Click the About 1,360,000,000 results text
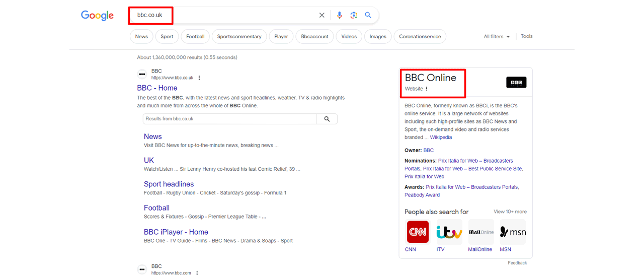 click(x=187, y=57)
